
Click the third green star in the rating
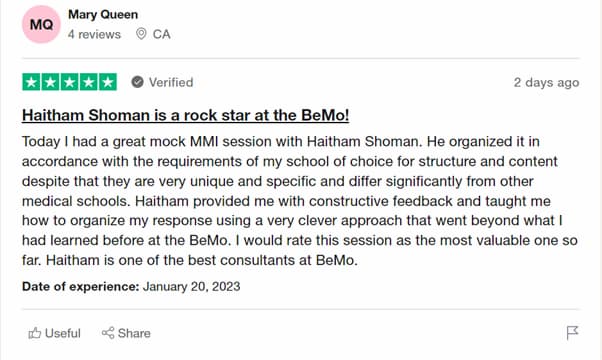[69, 82]
